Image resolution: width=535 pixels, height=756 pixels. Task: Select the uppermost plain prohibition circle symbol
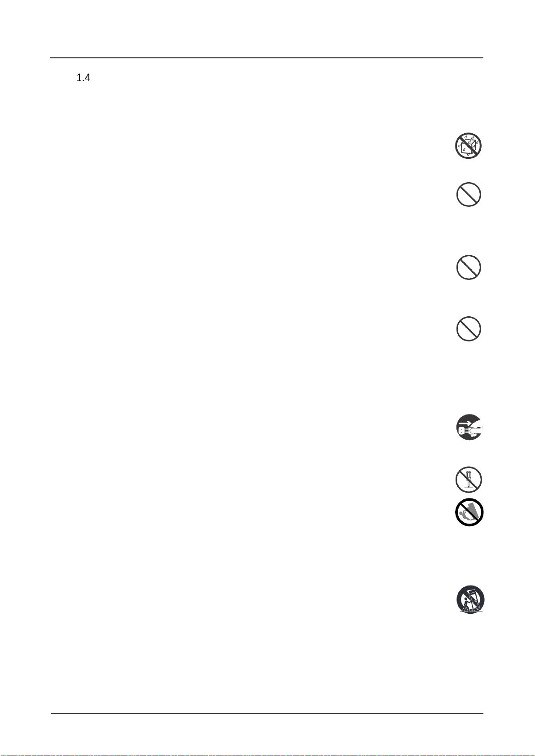click(x=469, y=195)
